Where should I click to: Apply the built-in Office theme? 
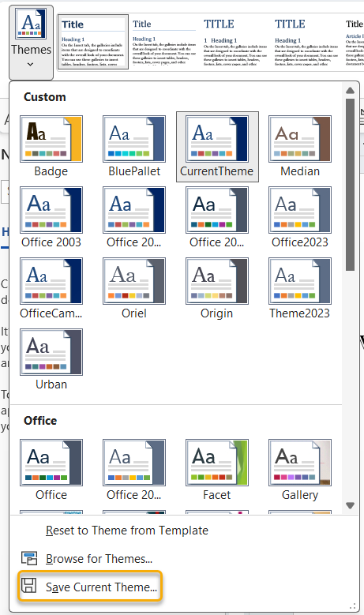point(51,471)
